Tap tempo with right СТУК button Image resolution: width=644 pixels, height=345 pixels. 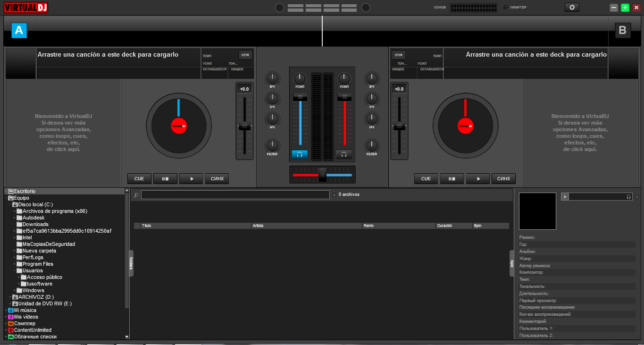pyautogui.click(x=399, y=55)
